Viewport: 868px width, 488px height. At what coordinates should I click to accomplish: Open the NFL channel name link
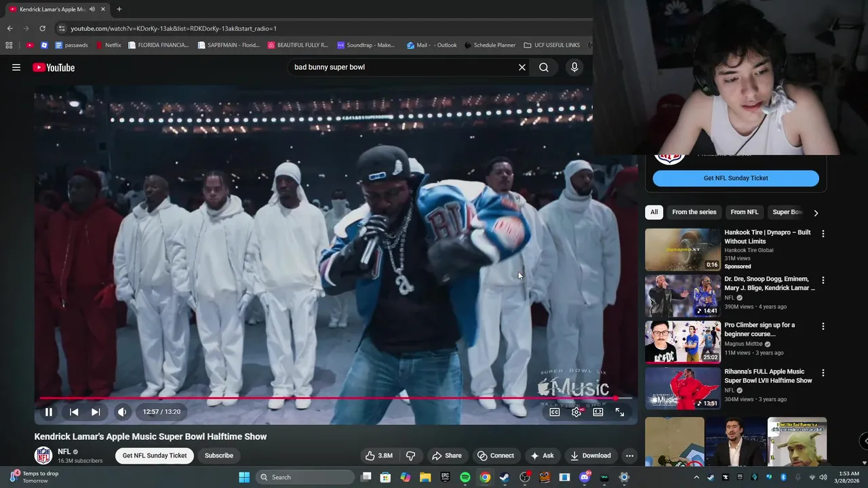click(64, 451)
